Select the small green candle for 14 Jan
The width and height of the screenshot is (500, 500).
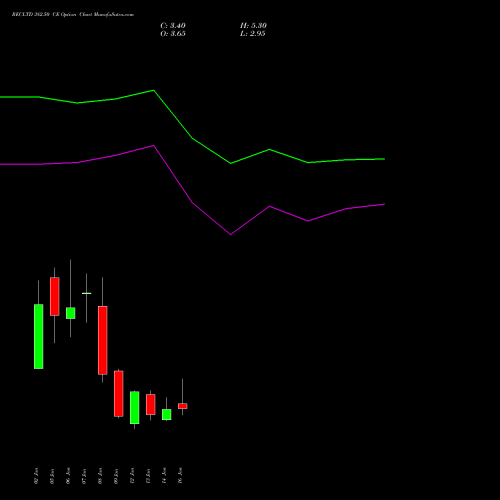click(x=167, y=414)
